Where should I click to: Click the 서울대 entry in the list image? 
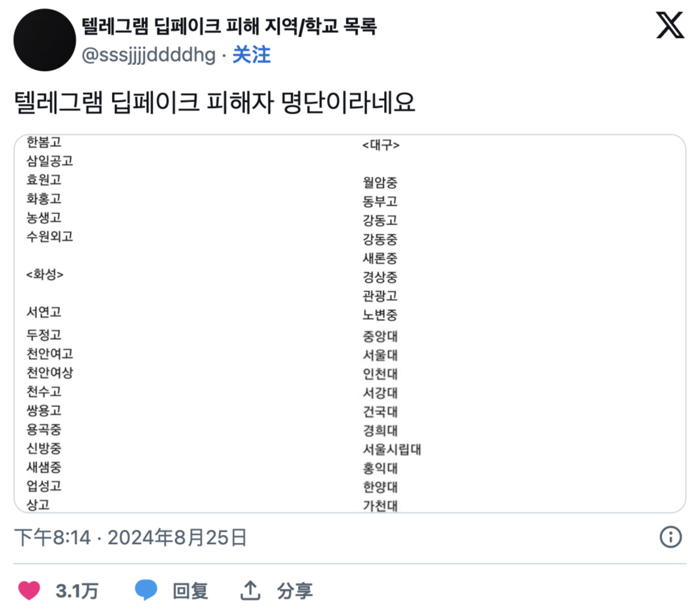pyautogui.click(x=381, y=355)
